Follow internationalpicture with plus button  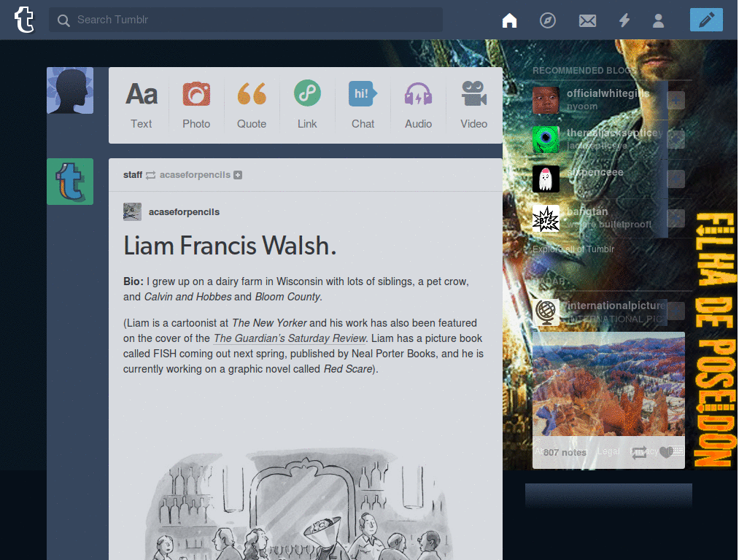pyautogui.click(x=676, y=311)
